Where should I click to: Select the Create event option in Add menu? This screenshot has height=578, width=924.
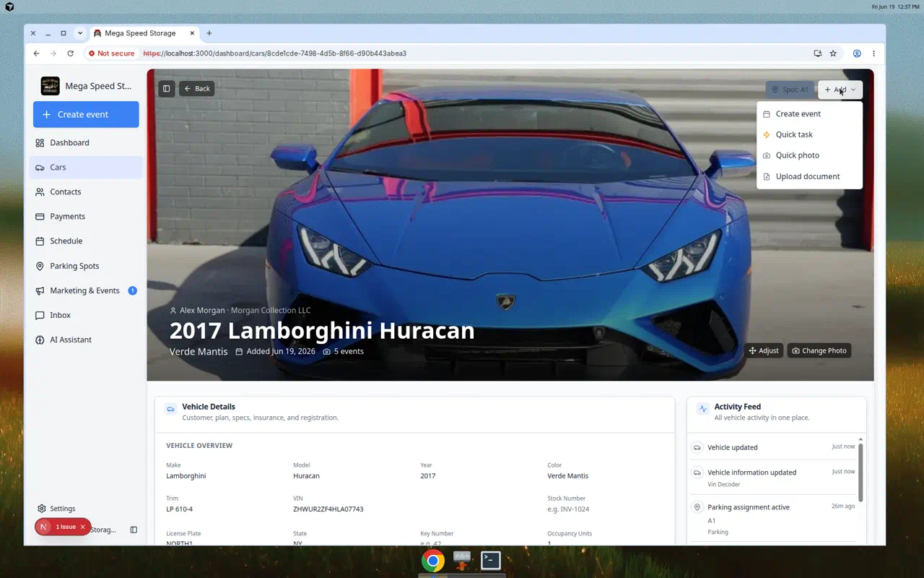pos(809,113)
